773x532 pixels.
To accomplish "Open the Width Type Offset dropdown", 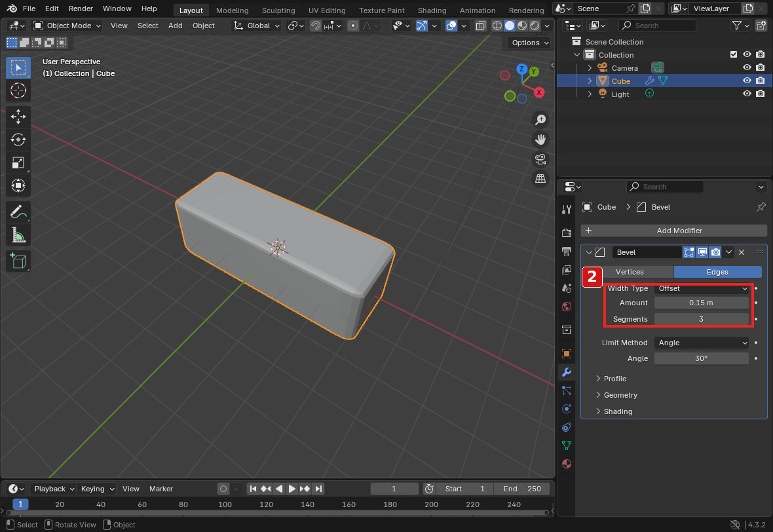I will pos(701,288).
